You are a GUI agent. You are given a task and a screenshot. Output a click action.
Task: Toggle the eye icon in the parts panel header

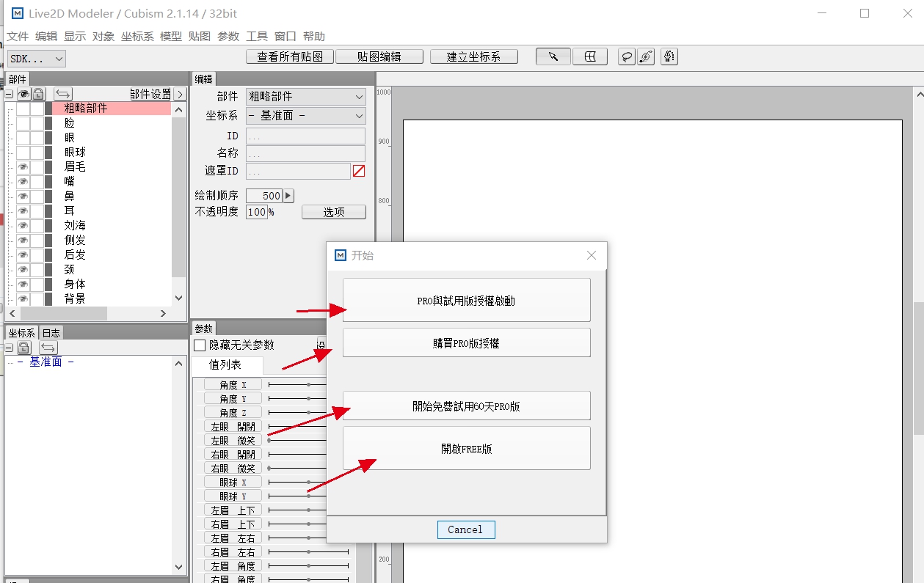click(x=23, y=94)
